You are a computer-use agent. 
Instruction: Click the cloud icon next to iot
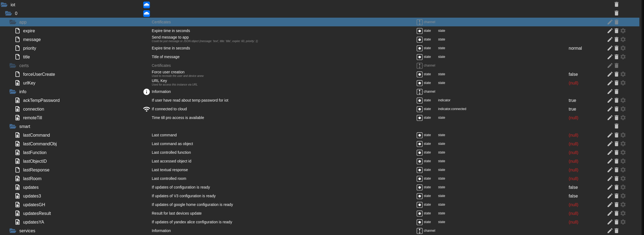pos(147,5)
